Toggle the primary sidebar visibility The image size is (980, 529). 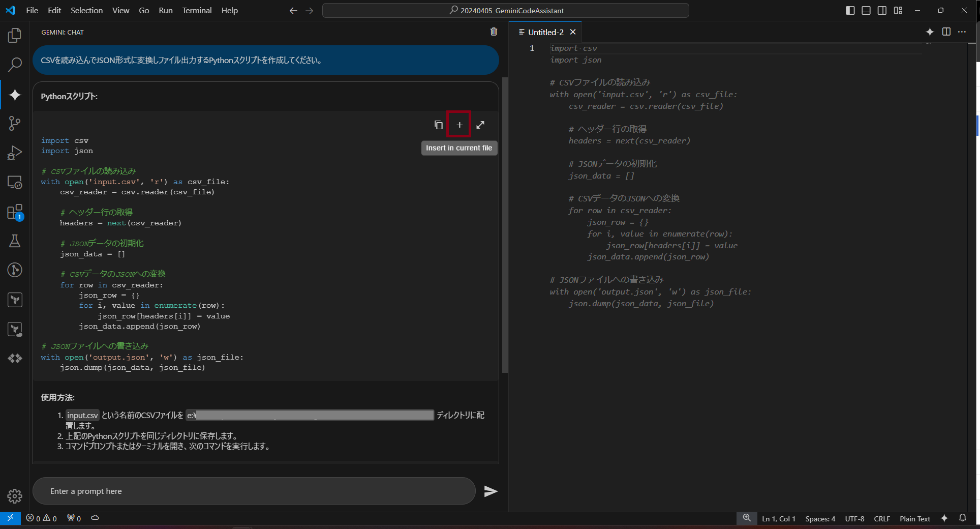point(850,10)
